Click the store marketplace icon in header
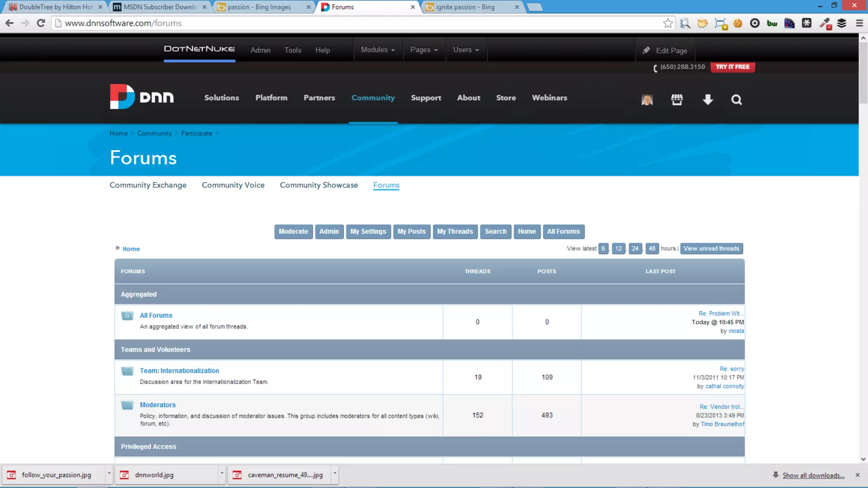 (x=677, y=100)
